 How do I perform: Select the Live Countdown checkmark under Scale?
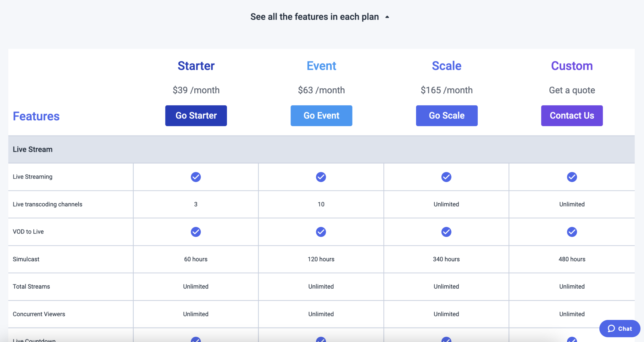[447, 339]
